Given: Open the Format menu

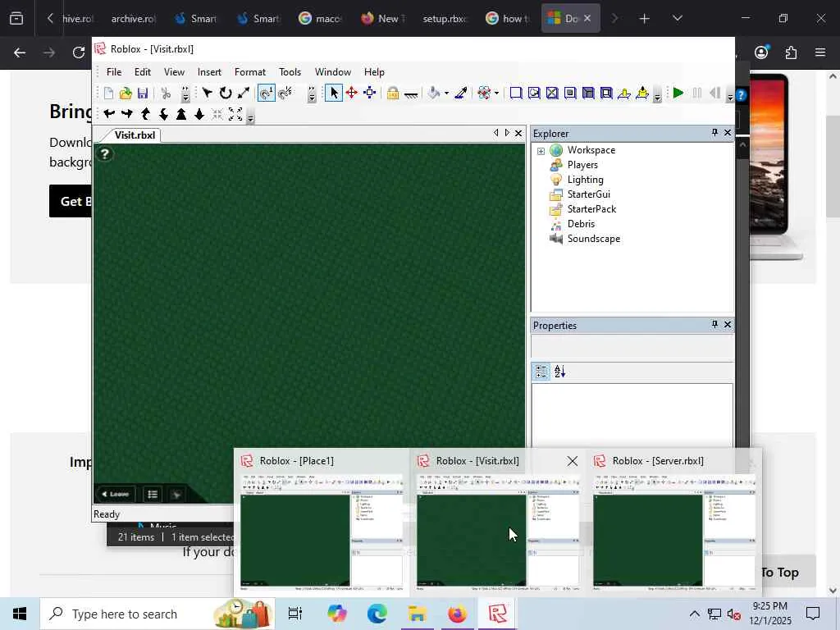Looking at the screenshot, I should 249,72.
